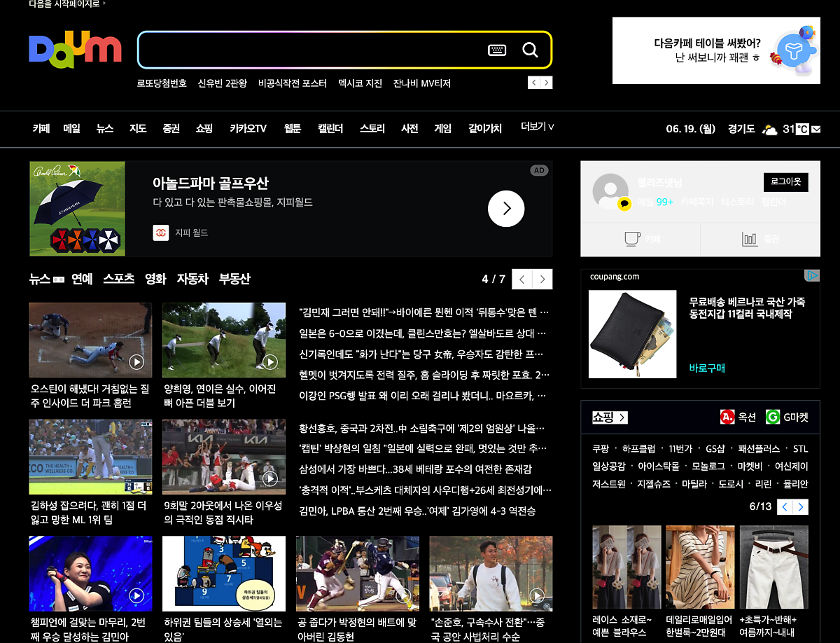Image resolution: width=840 pixels, height=643 pixels.
Task: Open the 뉴스 menu item
Action: 105,129
